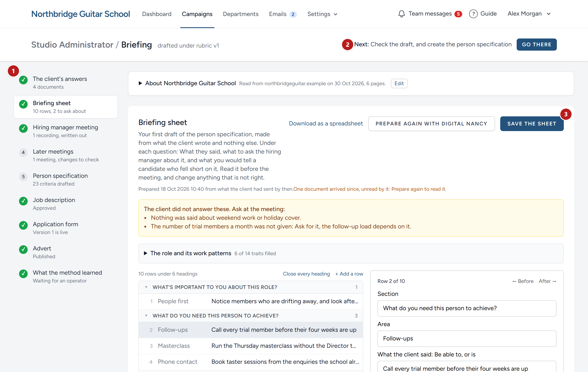The height and width of the screenshot is (372, 588).
Task: Click the green check beside Job description
Action: (x=23, y=201)
